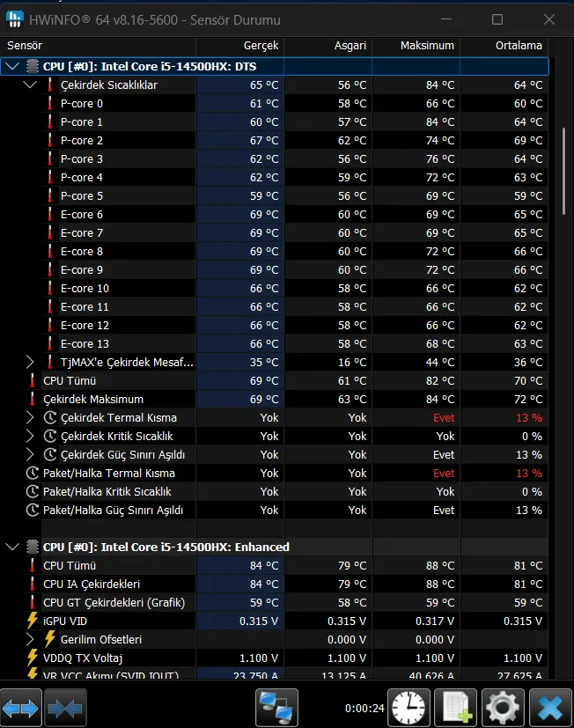The height and width of the screenshot is (728, 574).
Task: Expand the Çekirdek Termal Kısma row
Action: (30, 418)
